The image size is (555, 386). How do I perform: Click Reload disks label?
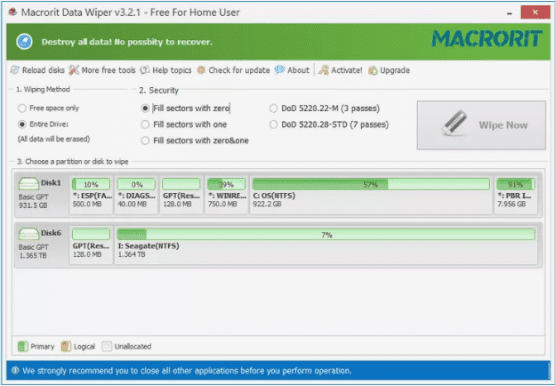coord(43,70)
